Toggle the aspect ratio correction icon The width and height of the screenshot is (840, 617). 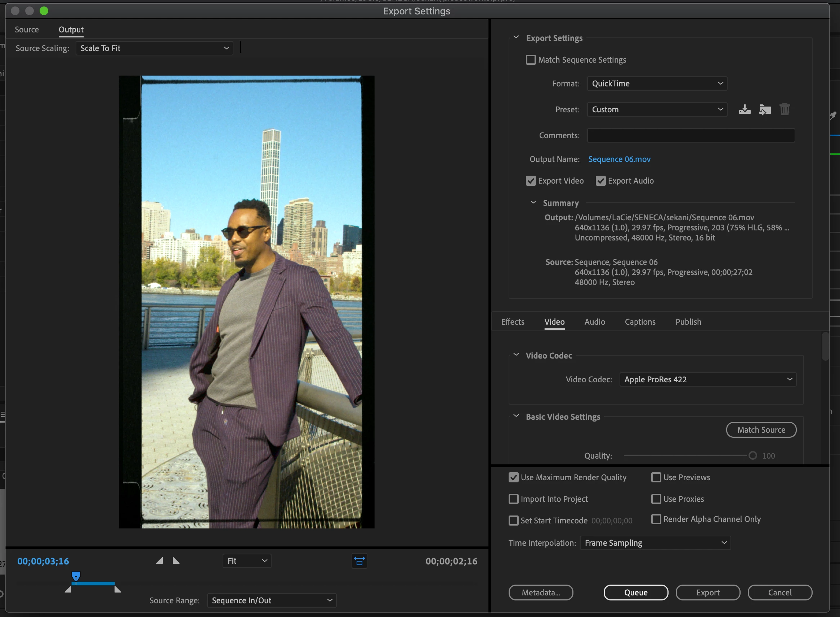coord(359,561)
